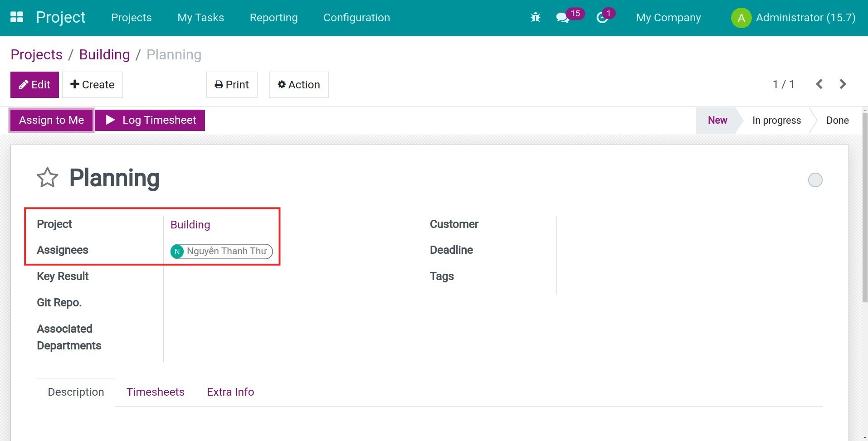Open the Action dropdown
868x441 pixels.
[x=299, y=85]
